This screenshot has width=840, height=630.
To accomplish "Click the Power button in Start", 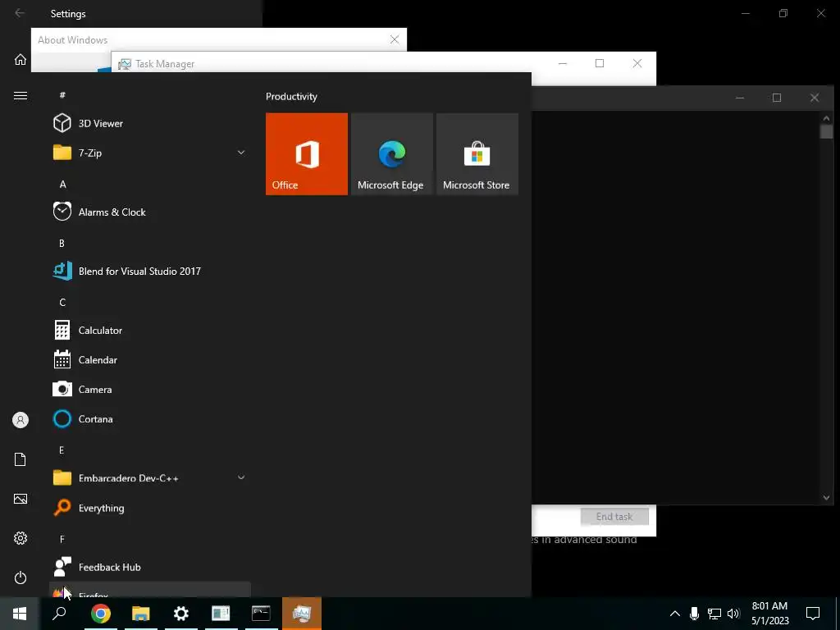I will 21,577.
